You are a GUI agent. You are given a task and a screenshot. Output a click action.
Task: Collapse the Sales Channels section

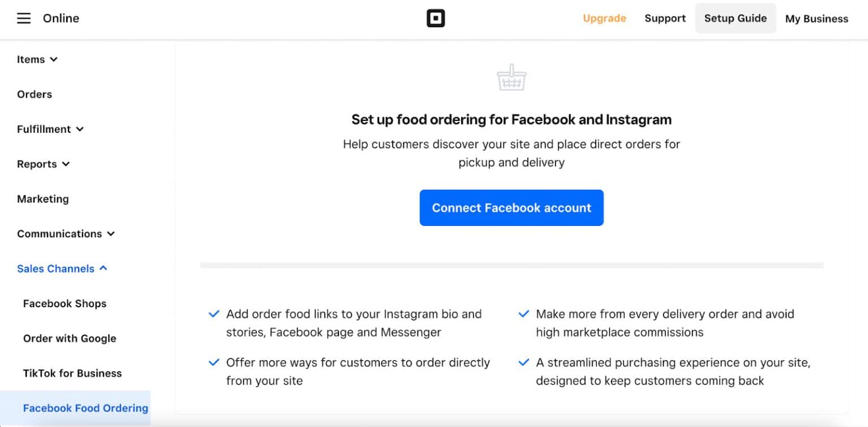click(62, 268)
